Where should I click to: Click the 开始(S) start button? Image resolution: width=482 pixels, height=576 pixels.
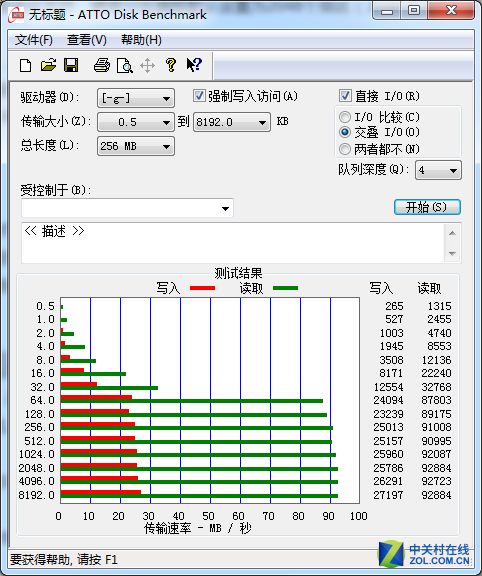click(427, 207)
